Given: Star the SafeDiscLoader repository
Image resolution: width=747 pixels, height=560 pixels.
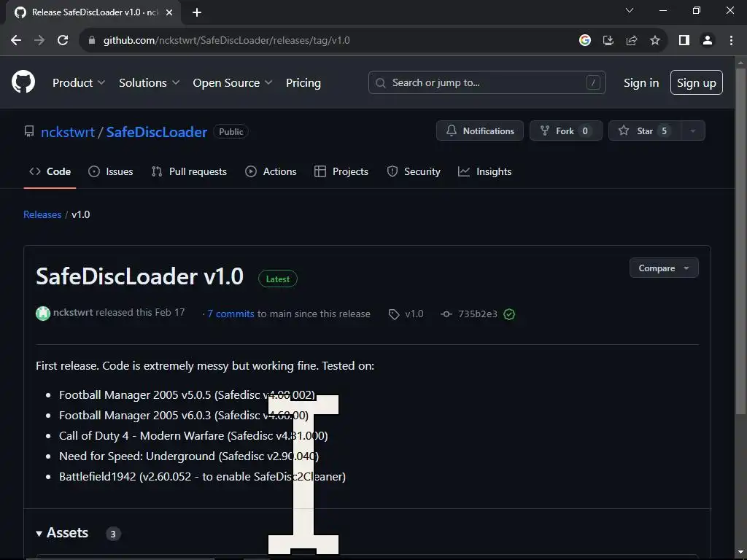Looking at the screenshot, I should tap(645, 131).
